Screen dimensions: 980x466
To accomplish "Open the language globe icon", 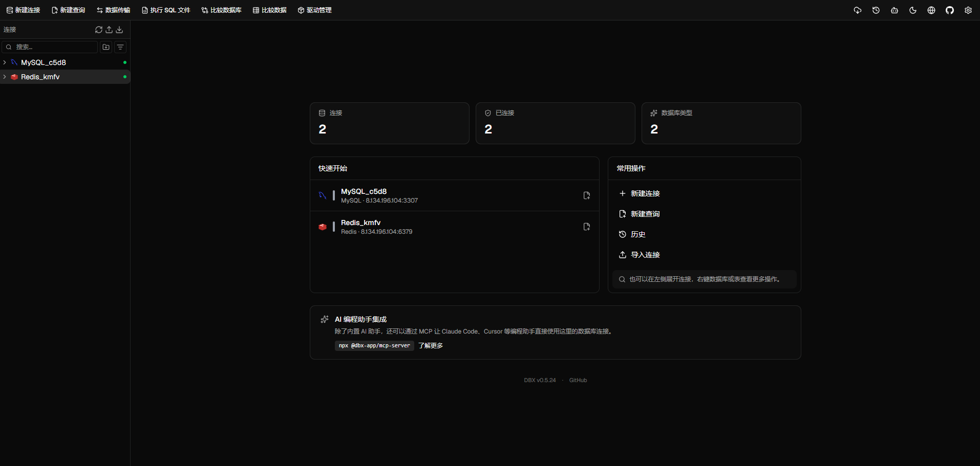I will 931,10.
